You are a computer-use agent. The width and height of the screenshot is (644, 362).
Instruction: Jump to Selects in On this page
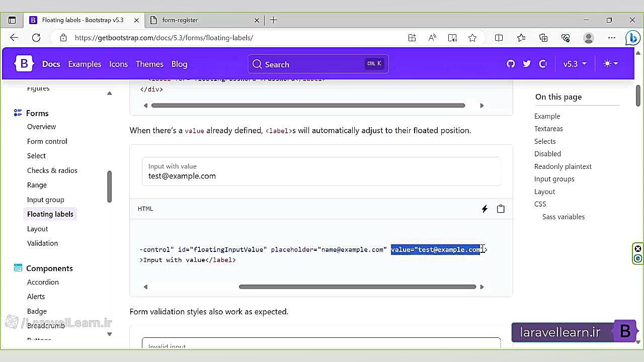pyautogui.click(x=545, y=141)
